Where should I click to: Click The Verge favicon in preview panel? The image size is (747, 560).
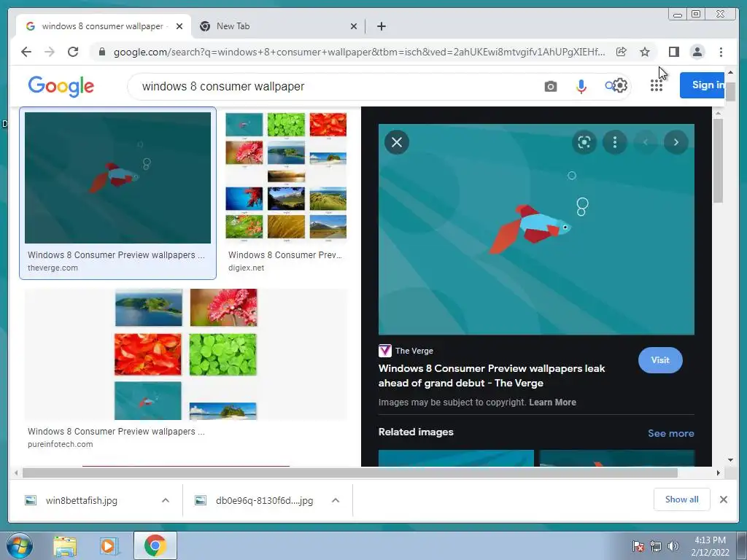385,351
